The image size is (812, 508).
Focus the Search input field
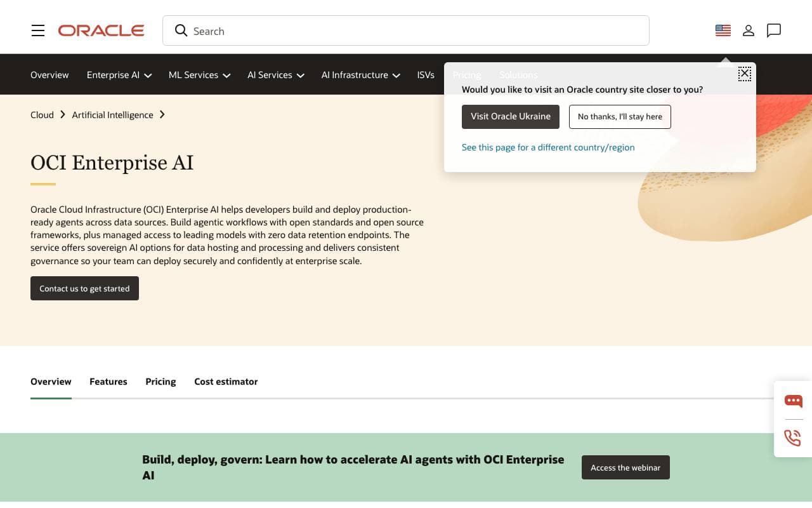point(406,30)
